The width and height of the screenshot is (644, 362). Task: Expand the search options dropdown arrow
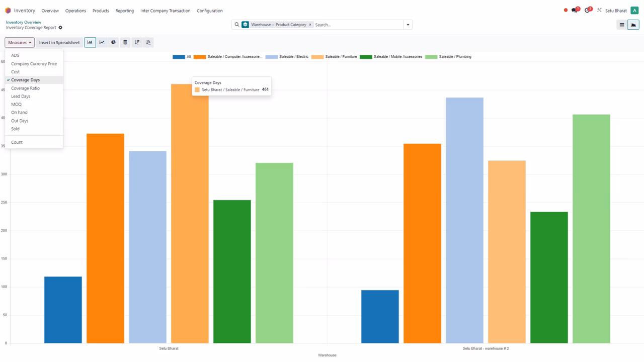[408, 25]
